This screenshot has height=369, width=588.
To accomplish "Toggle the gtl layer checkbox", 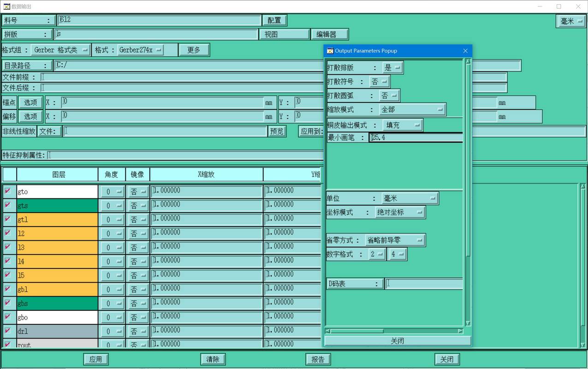I will (x=7, y=219).
